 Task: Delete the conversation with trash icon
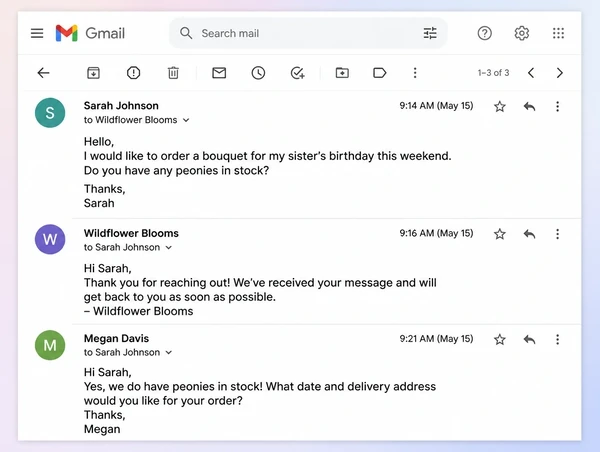(x=173, y=73)
